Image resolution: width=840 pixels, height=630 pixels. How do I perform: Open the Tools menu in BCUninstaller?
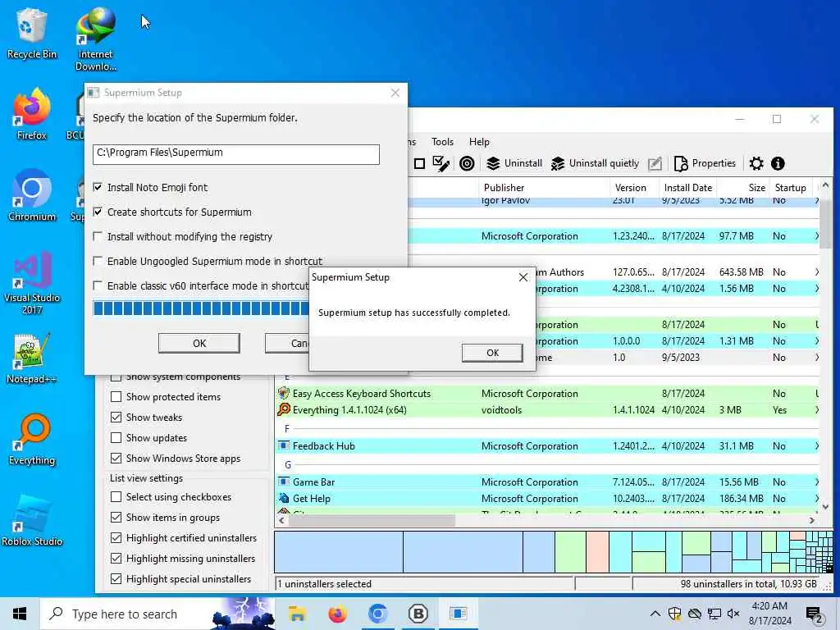pyautogui.click(x=442, y=141)
